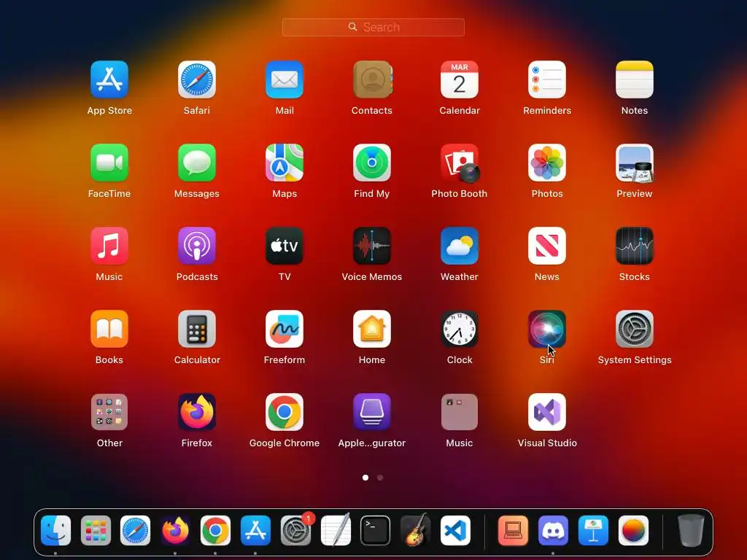Image resolution: width=747 pixels, height=560 pixels.
Task: Open System Settings with badge in Dock
Action: click(x=295, y=531)
